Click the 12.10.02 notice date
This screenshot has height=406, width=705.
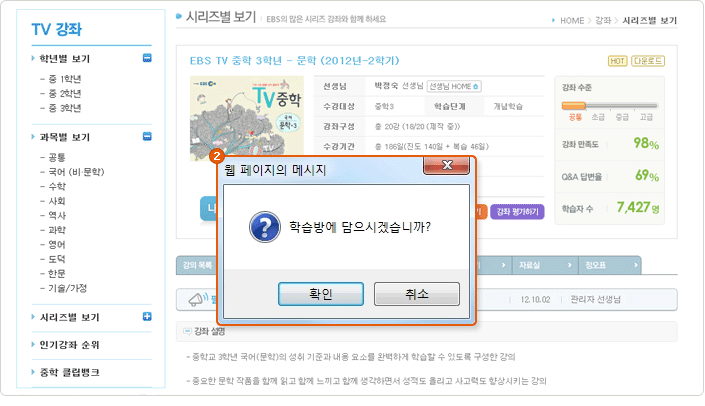535,299
